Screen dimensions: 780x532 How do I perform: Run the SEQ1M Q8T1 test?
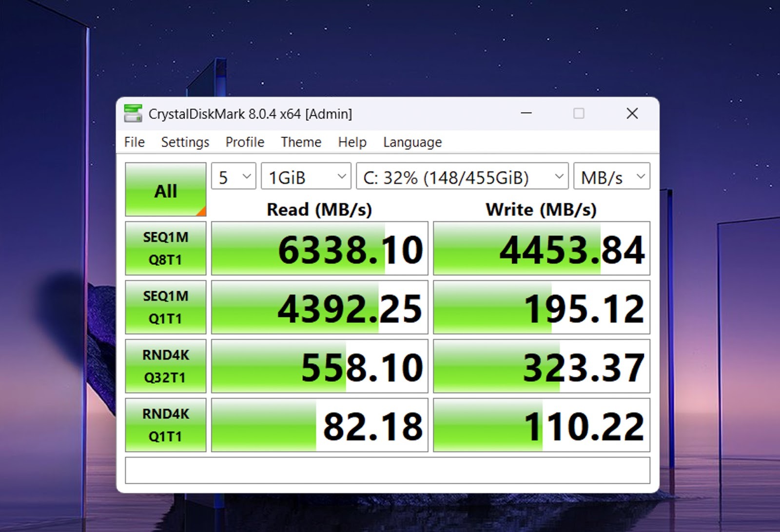tap(166, 249)
